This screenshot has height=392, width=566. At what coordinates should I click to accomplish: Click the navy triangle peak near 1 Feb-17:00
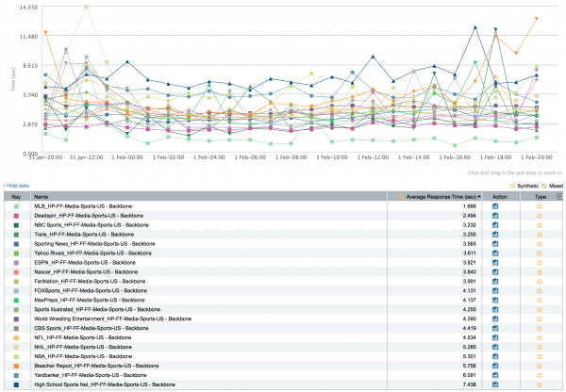pyautogui.click(x=475, y=27)
